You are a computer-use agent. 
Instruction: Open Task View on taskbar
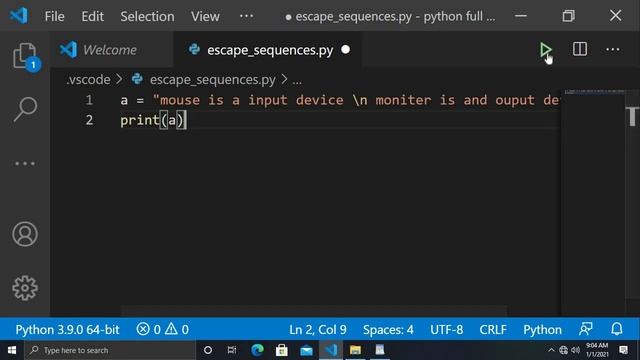coord(232,350)
